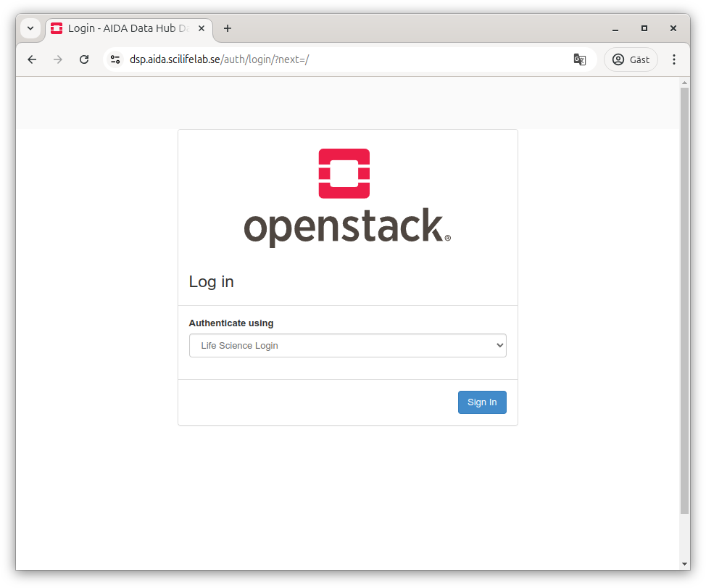This screenshot has width=706, height=588.
Task: Click the Log in heading
Action: coord(211,282)
